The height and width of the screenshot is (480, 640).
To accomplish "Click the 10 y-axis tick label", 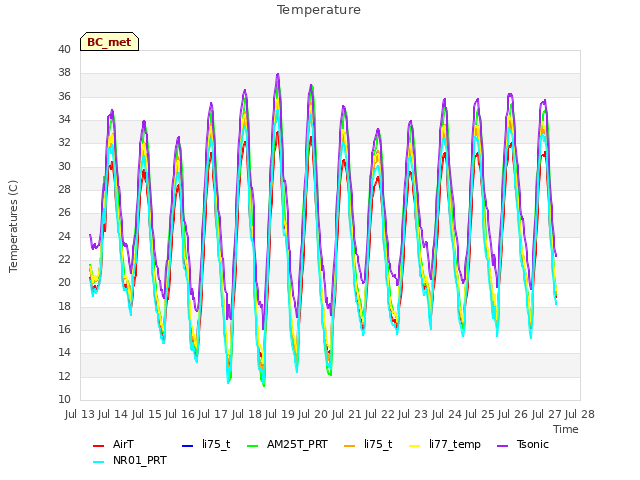I will point(64,400).
